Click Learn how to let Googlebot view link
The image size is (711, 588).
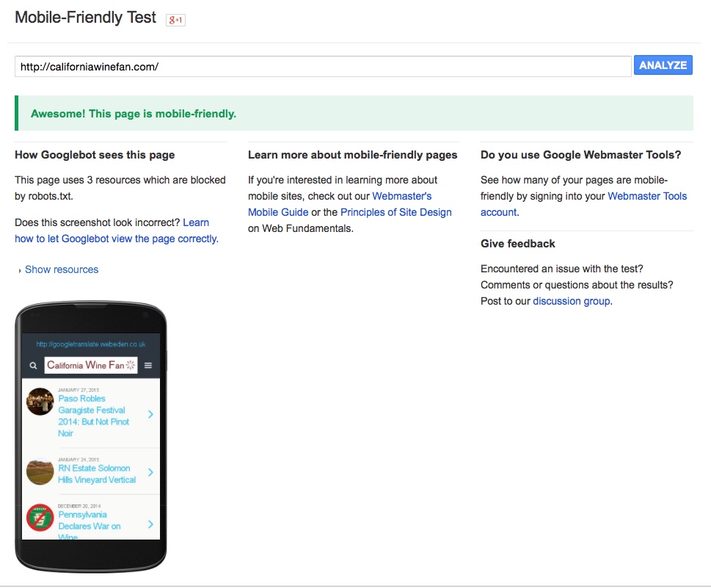click(117, 231)
